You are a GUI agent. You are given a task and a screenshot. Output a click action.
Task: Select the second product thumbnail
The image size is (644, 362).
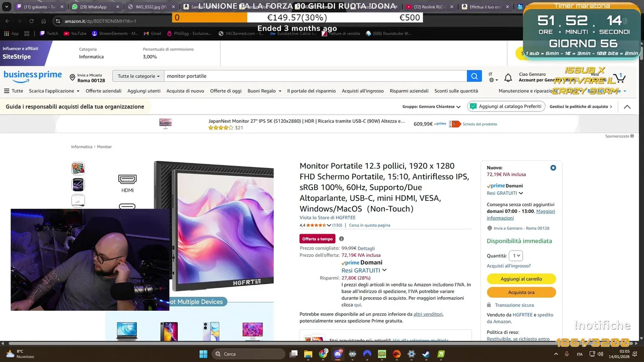coord(78,185)
